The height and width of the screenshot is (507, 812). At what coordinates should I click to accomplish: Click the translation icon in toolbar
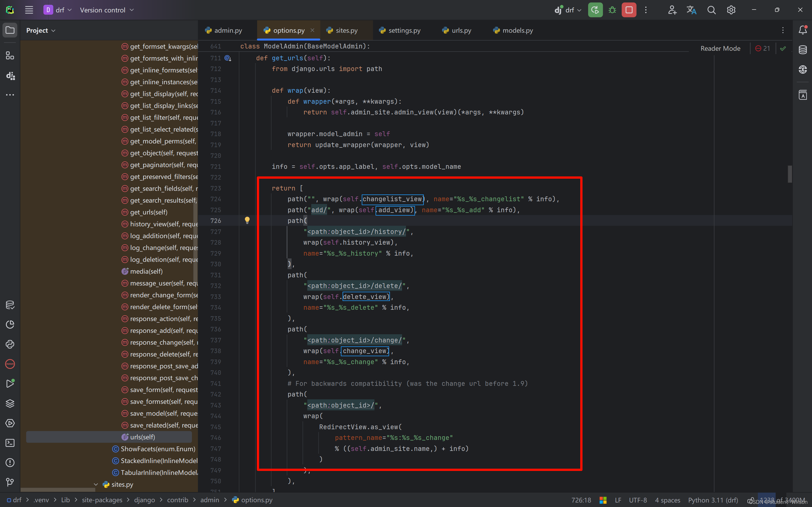(x=692, y=10)
